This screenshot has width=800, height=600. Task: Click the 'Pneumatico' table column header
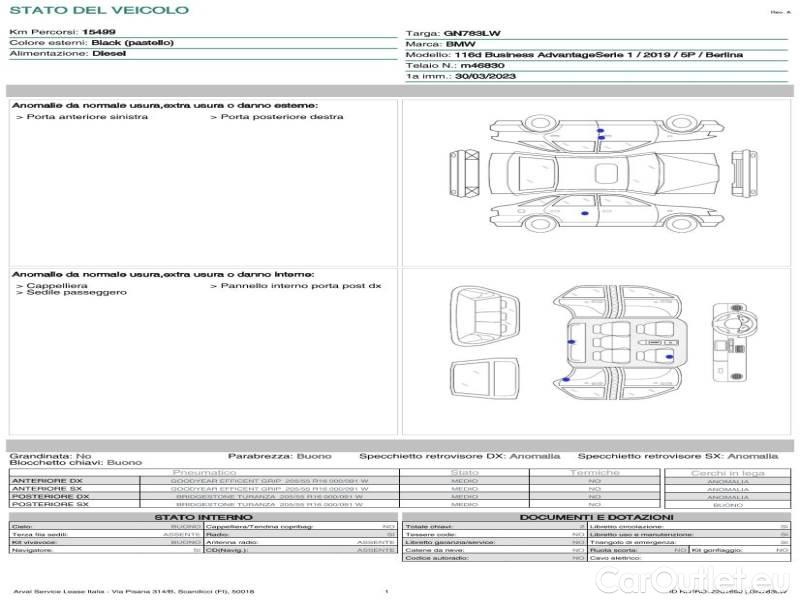coord(205,472)
